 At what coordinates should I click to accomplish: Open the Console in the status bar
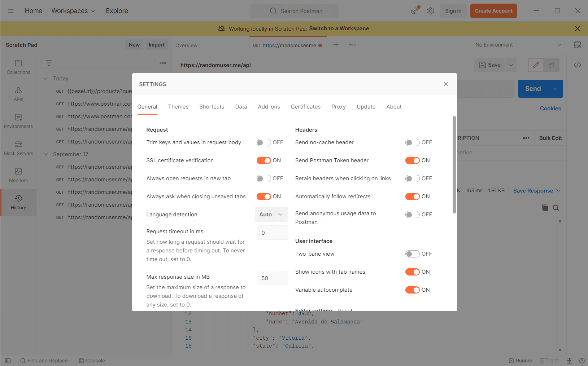[92, 361]
